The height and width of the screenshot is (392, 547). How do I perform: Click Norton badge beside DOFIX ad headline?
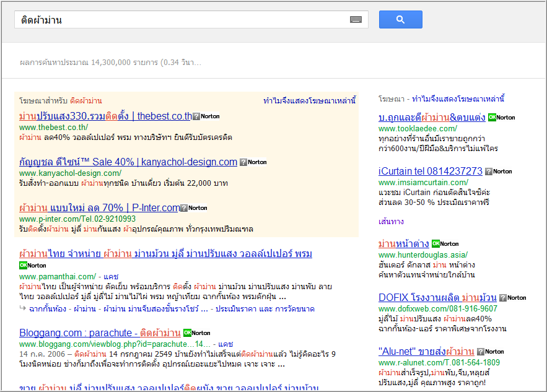tap(513, 297)
